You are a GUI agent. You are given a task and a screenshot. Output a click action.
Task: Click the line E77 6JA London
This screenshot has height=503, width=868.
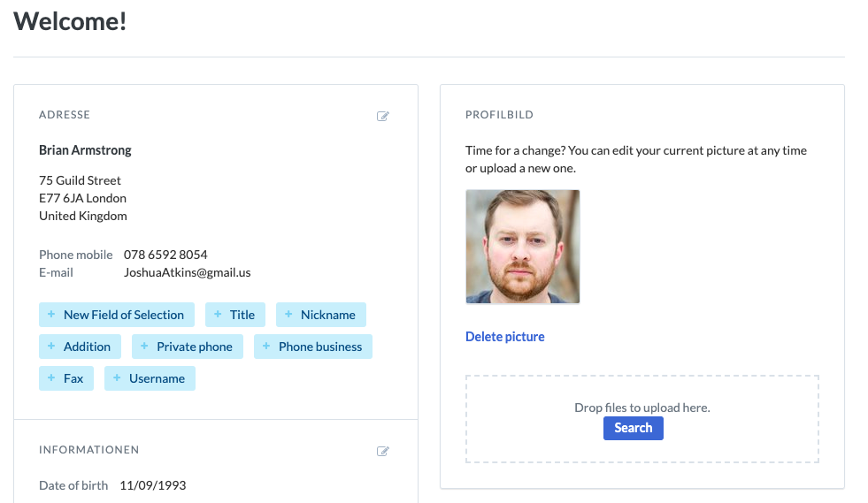(82, 198)
